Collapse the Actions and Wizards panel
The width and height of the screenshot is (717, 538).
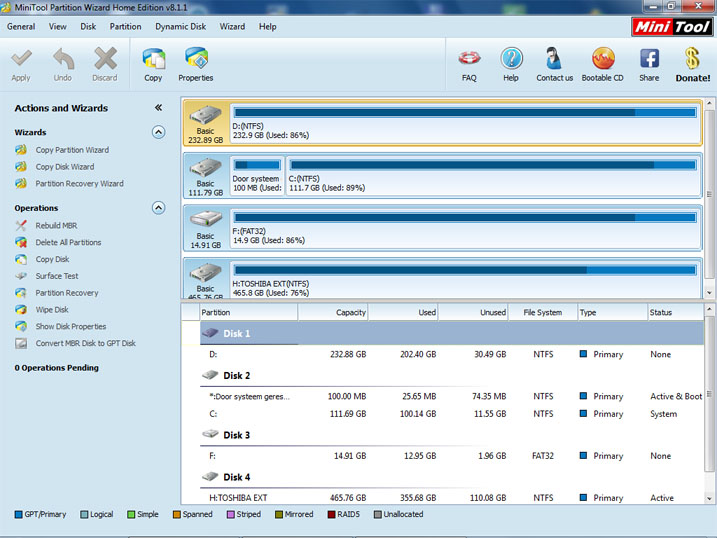(158, 108)
